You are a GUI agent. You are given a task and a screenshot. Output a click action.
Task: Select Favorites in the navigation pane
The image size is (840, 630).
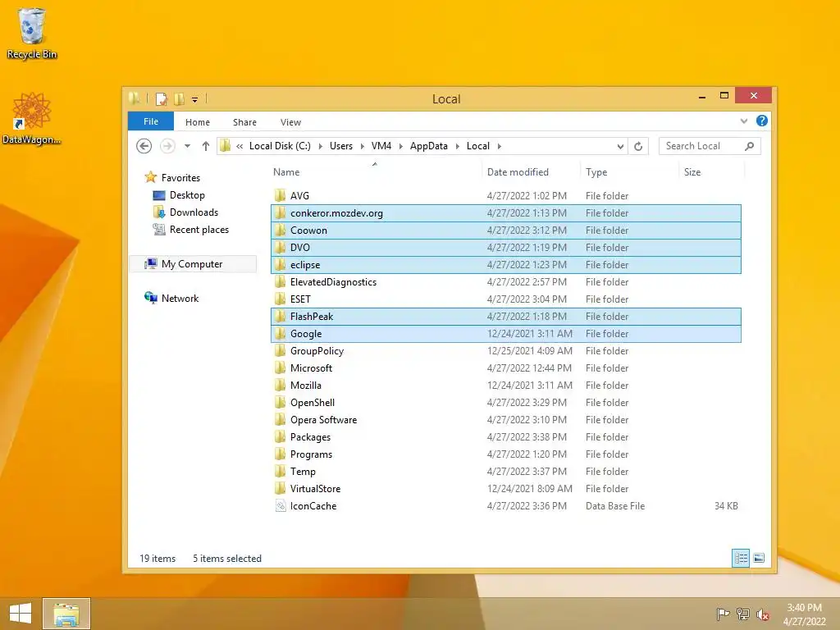(x=180, y=177)
